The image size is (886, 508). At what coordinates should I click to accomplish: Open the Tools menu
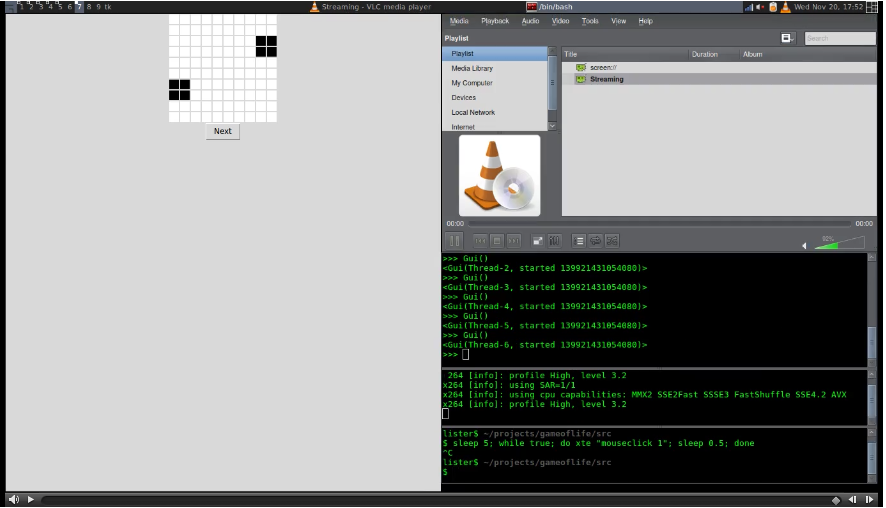590,21
